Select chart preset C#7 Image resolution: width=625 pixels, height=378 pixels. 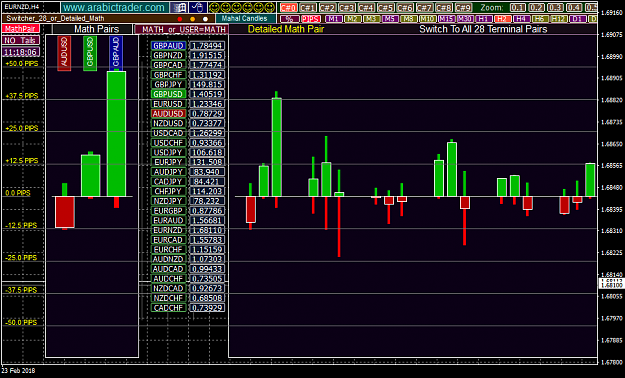[x=424, y=8]
